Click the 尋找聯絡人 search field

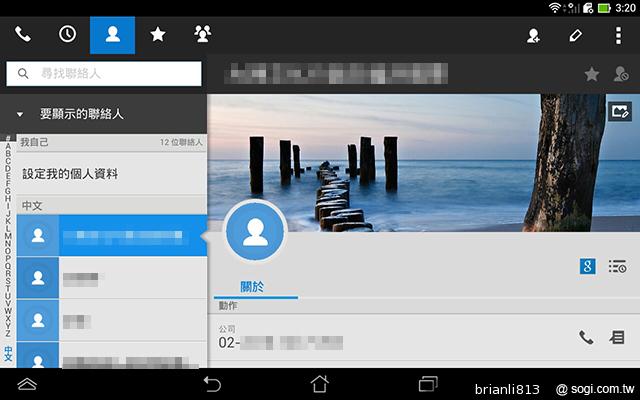(104, 74)
